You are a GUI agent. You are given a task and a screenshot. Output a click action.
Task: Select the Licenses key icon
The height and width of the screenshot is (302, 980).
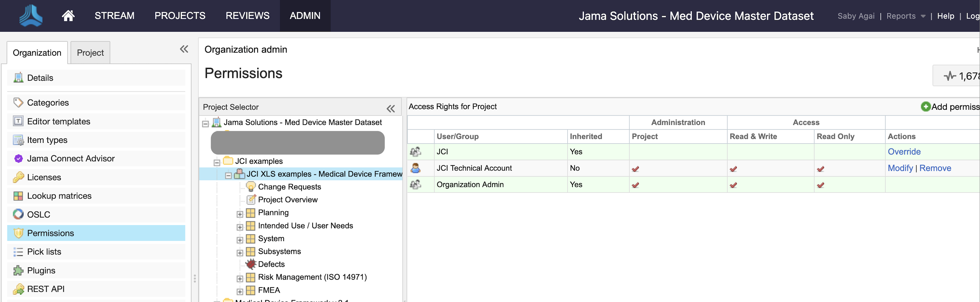(x=18, y=177)
